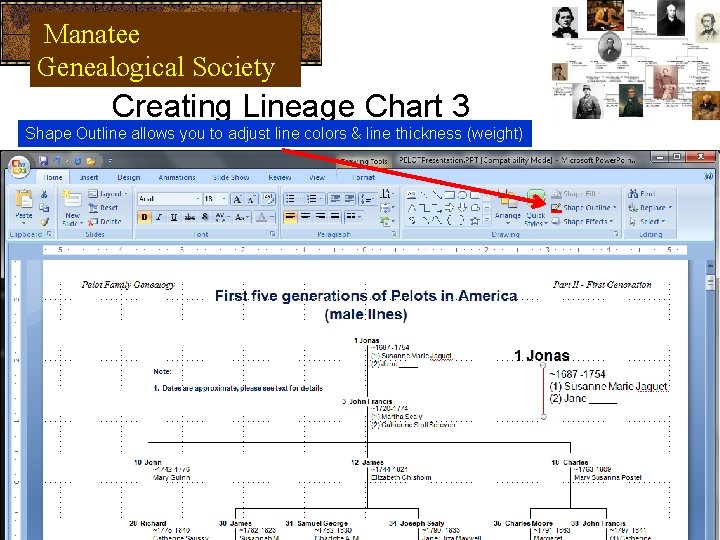Click the Shape Fill button

point(576,194)
